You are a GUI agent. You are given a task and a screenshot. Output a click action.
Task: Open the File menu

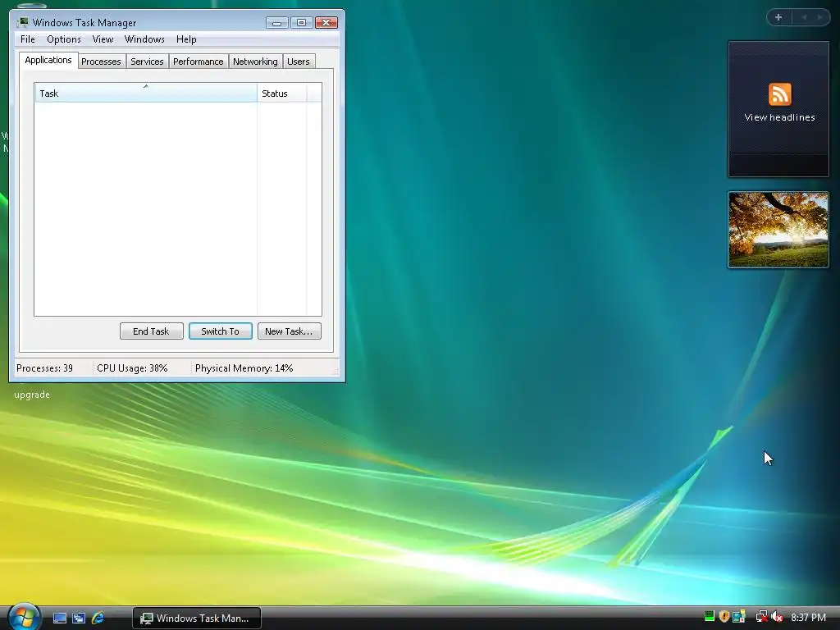(x=28, y=39)
